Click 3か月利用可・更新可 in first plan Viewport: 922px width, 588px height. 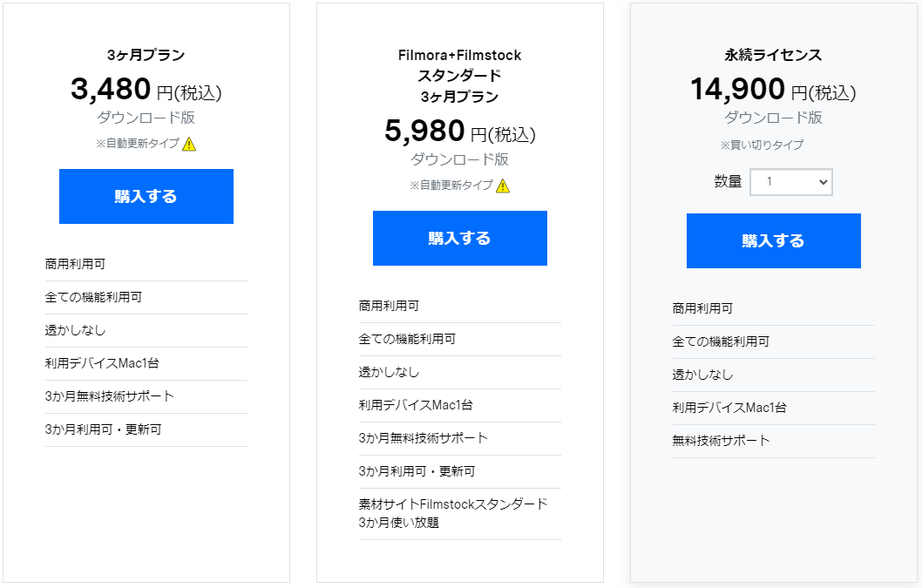pyautogui.click(x=104, y=429)
